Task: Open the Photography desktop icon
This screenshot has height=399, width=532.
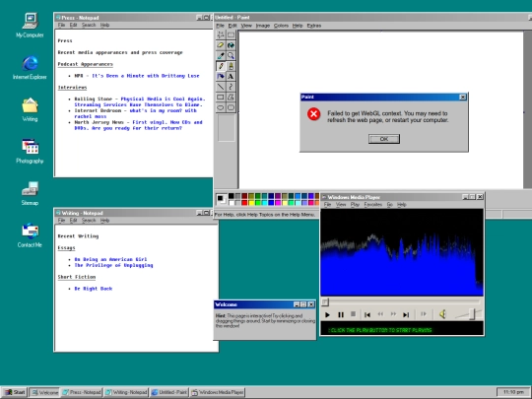Action: click(30, 151)
